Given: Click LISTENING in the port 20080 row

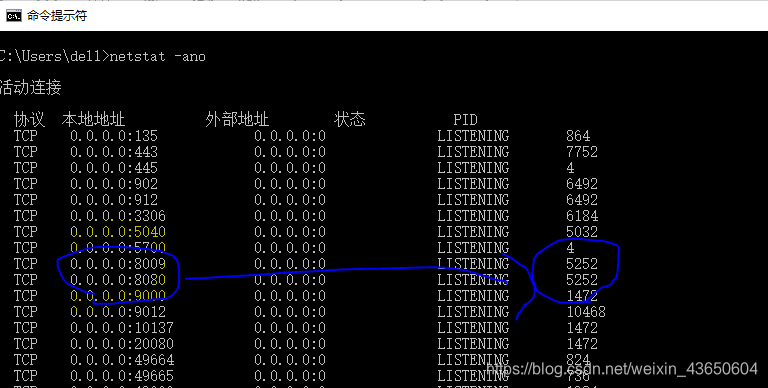Looking at the screenshot, I should point(473,344).
